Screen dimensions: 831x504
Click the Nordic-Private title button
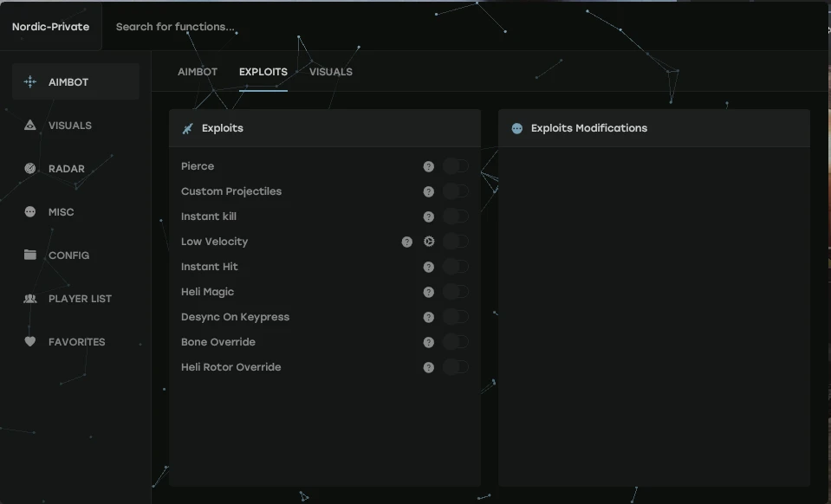pos(51,27)
